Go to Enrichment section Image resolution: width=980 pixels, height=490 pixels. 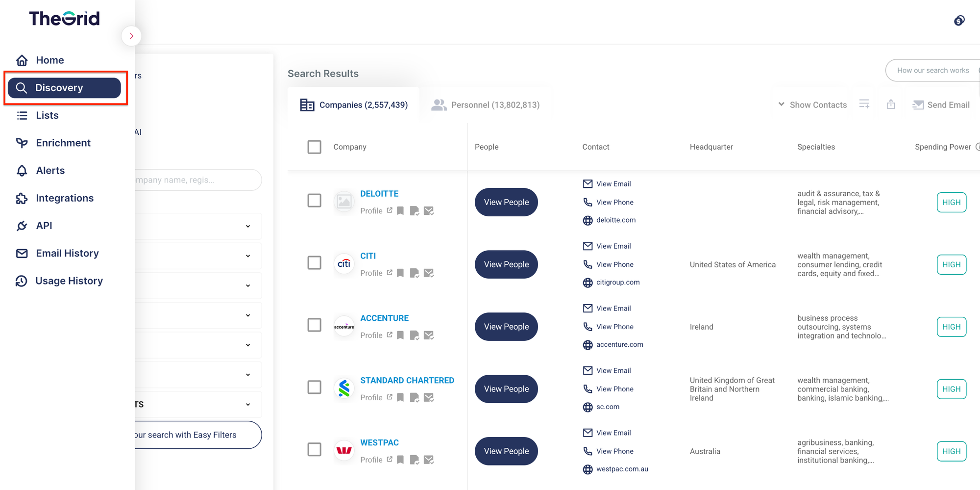53,143
